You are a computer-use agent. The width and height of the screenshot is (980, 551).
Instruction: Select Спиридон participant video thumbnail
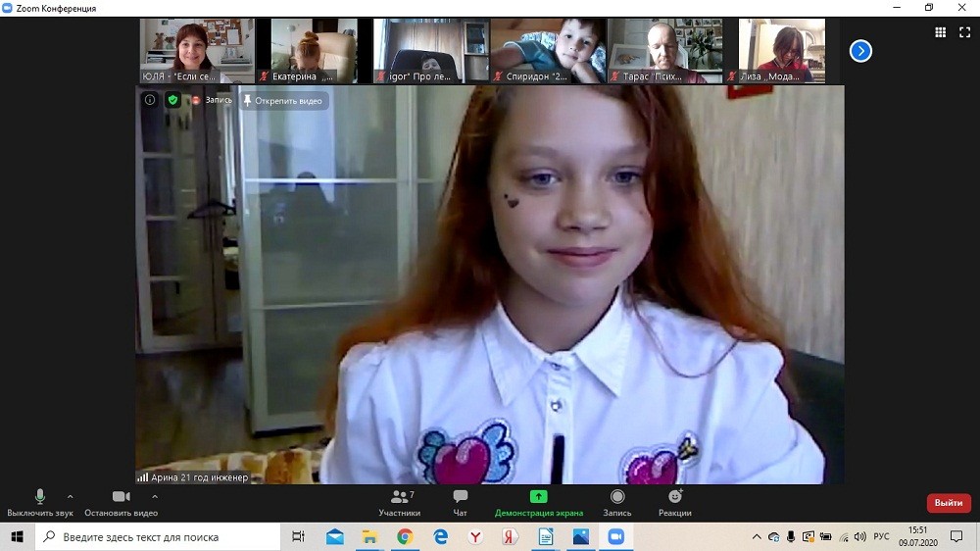click(x=547, y=51)
